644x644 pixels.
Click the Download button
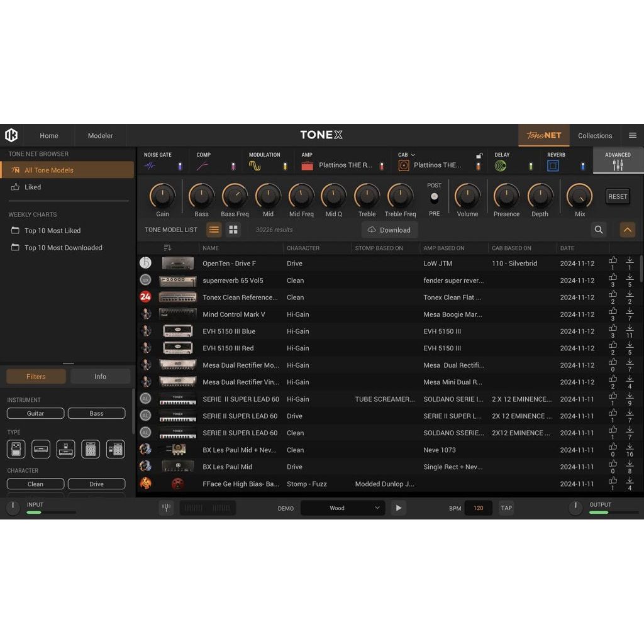point(389,230)
